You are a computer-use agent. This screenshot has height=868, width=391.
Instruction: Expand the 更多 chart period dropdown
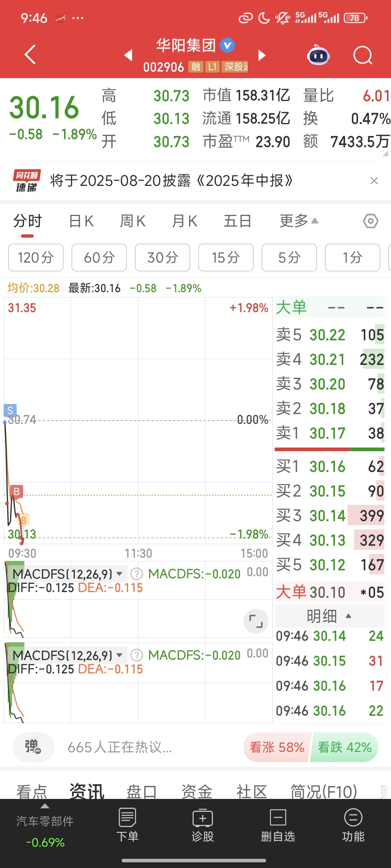pos(299,221)
